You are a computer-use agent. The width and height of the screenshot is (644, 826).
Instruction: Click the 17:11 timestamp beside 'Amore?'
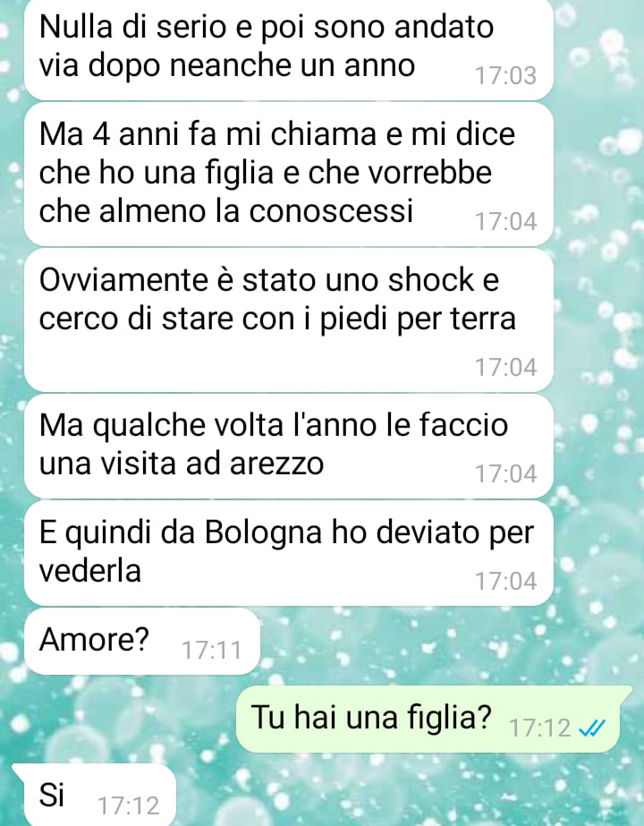211,651
